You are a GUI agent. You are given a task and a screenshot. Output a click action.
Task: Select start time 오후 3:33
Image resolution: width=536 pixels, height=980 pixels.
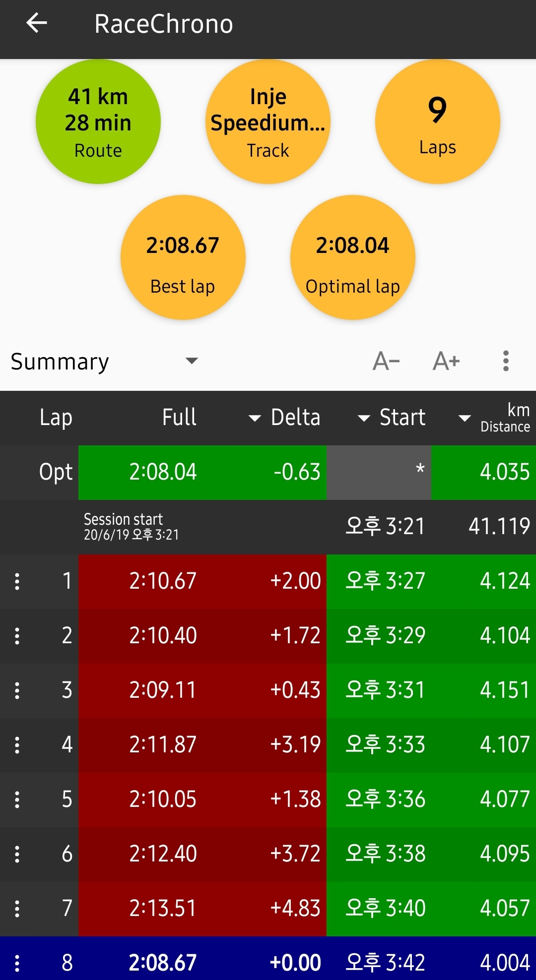385,745
